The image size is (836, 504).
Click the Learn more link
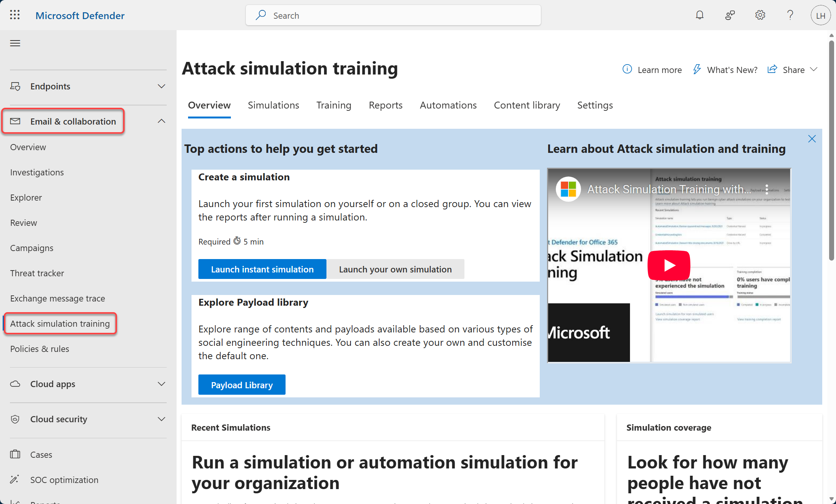click(x=659, y=70)
